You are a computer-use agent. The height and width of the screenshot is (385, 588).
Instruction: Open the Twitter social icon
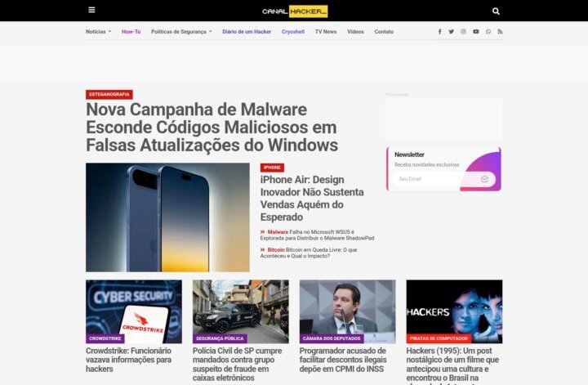tap(451, 32)
